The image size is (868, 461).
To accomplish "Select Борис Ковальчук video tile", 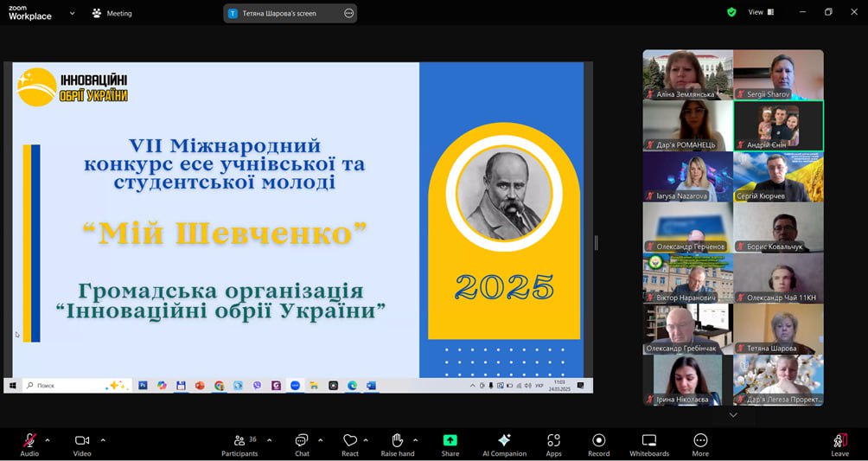I will pos(778,227).
